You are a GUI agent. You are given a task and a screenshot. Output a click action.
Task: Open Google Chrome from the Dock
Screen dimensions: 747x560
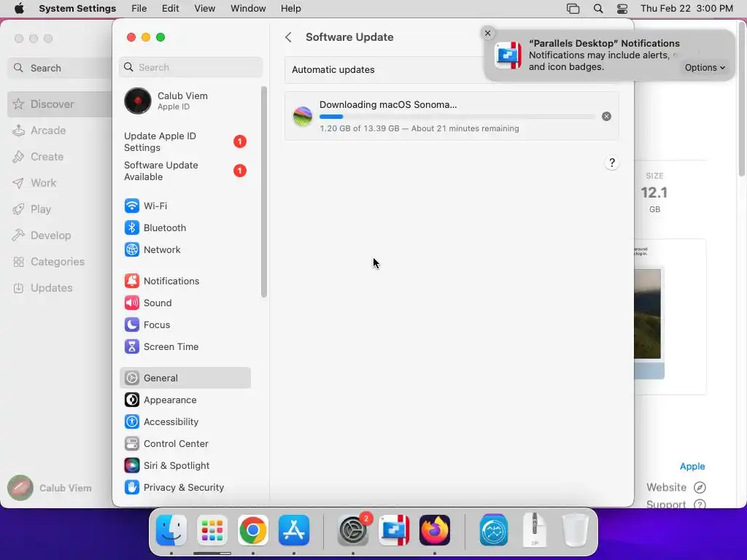point(253,531)
